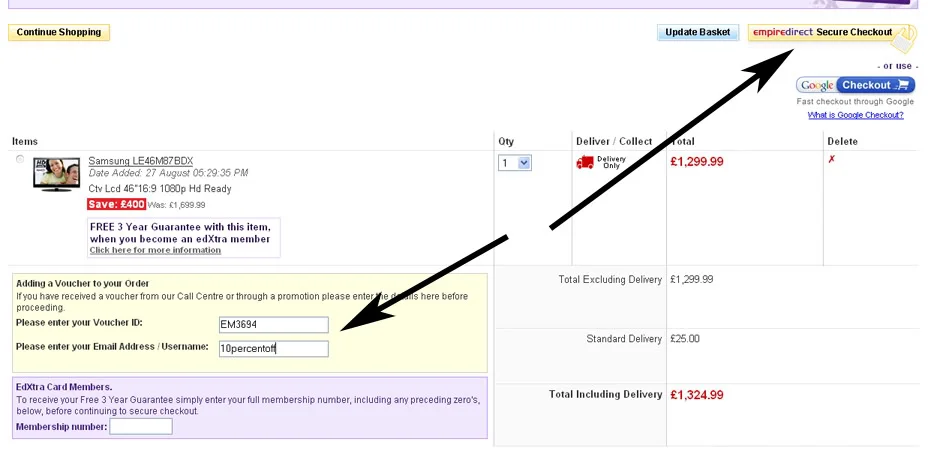This screenshot has width=928, height=460.
Task: Click the £1,324.99 total including delivery
Action: click(697, 395)
